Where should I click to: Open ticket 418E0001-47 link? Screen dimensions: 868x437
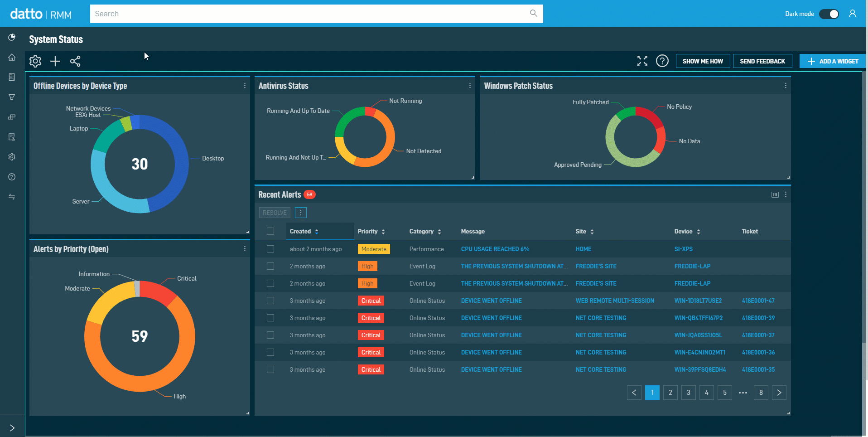pyautogui.click(x=758, y=301)
